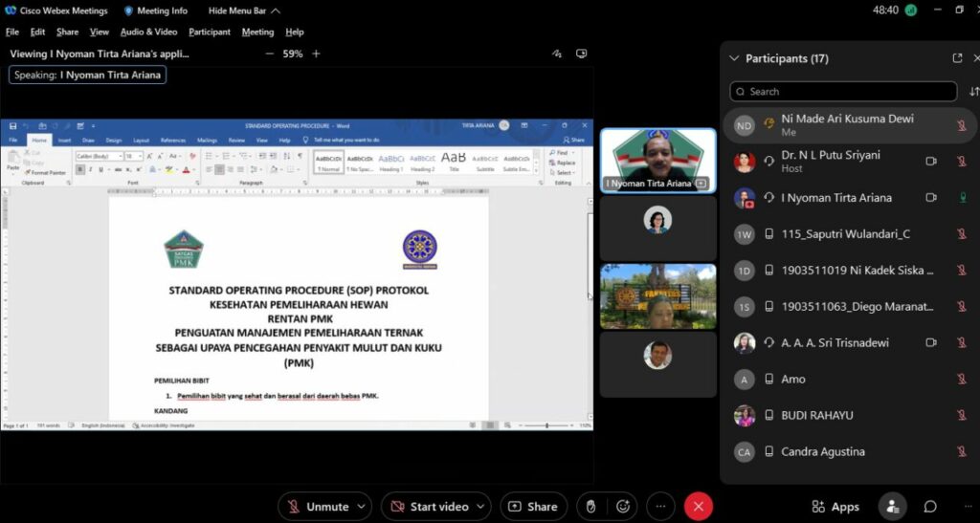Expand the audio options arrow beside Unmute
The height and width of the screenshot is (523, 980).
pyautogui.click(x=361, y=507)
